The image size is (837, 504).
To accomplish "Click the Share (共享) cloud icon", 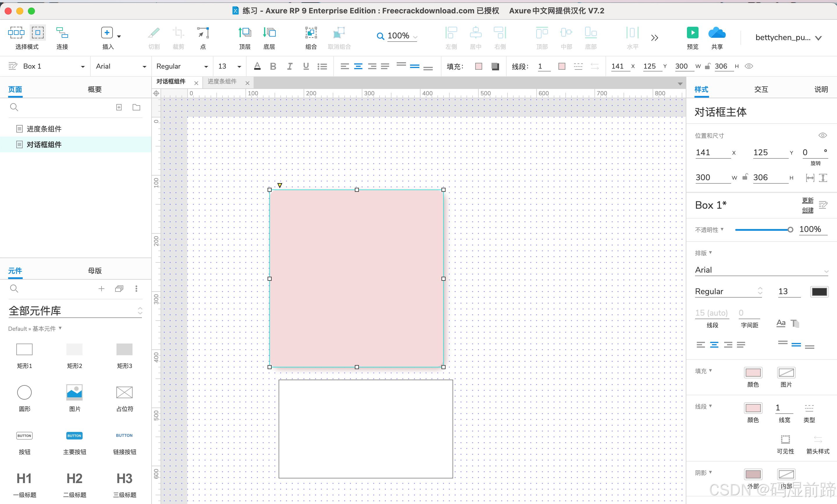I will click(717, 33).
